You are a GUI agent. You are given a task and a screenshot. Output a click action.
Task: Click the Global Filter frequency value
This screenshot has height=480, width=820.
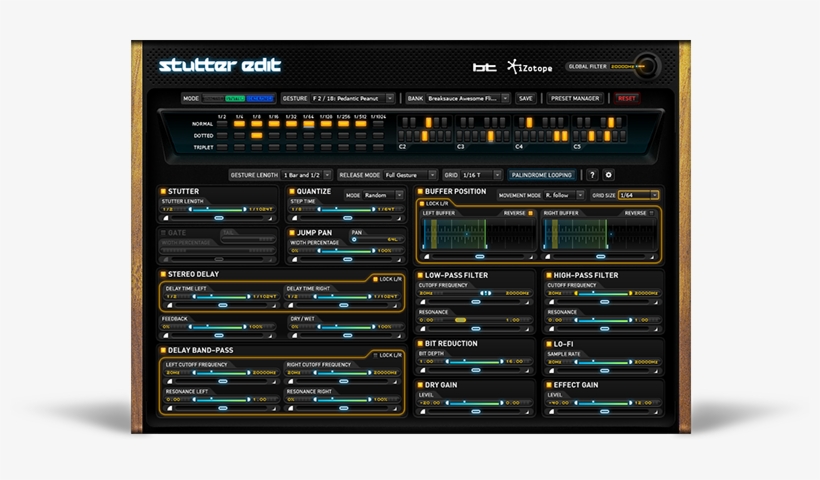pos(622,67)
